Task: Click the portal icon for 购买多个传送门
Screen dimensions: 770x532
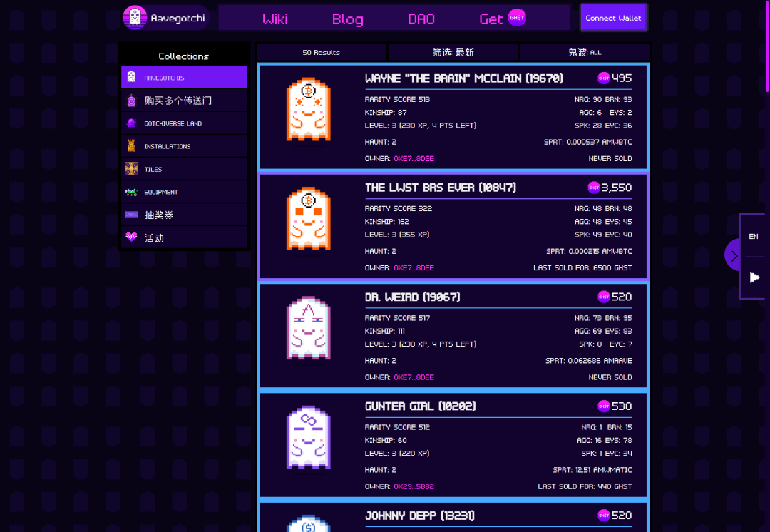Action: pos(131,101)
